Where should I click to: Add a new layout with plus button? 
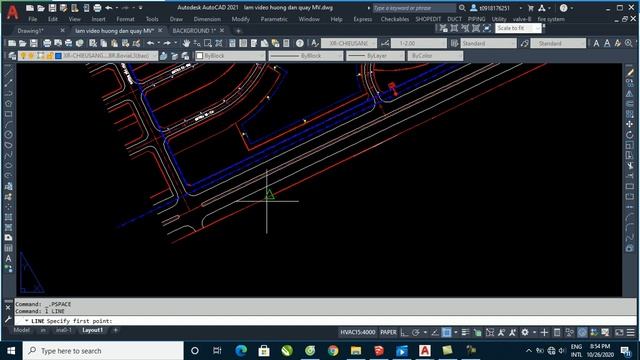116,330
